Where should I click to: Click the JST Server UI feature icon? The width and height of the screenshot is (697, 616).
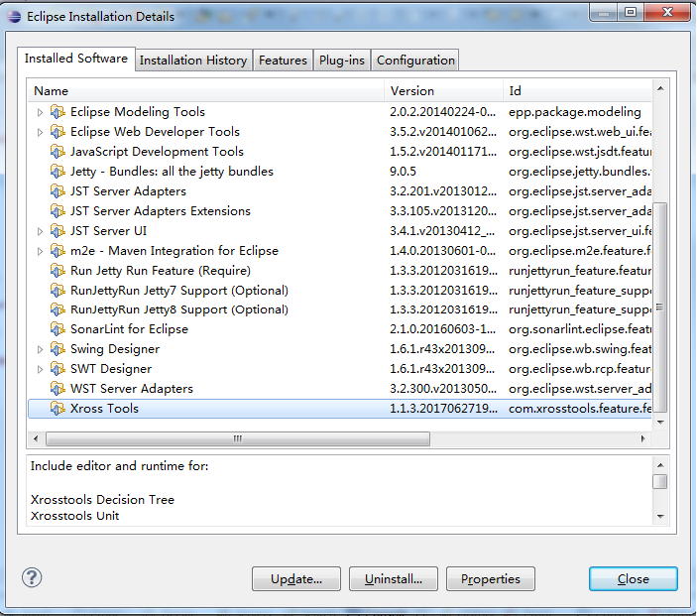click(58, 231)
